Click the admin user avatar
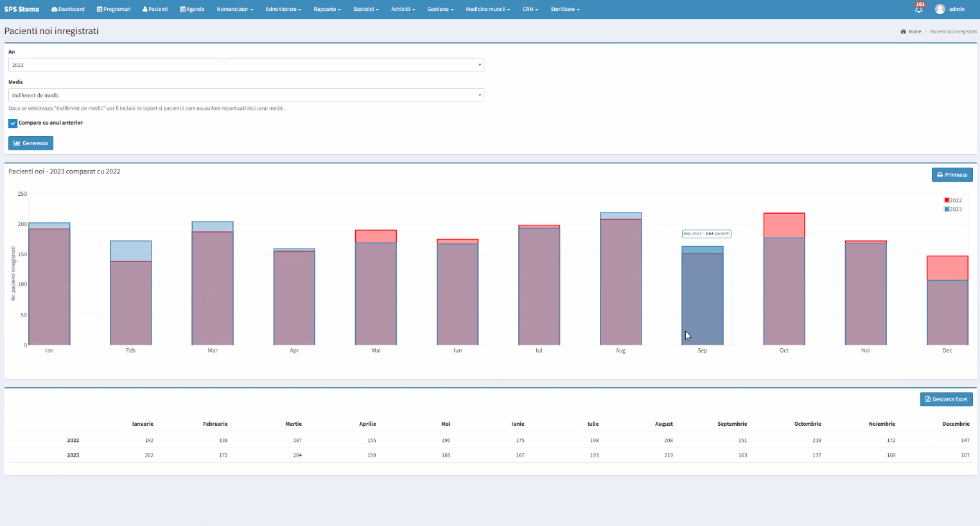 pos(940,9)
